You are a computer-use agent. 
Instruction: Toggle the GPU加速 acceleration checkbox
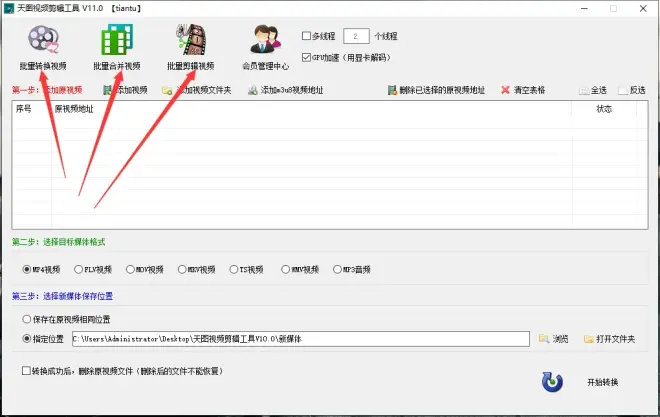(x=307, y=57)
